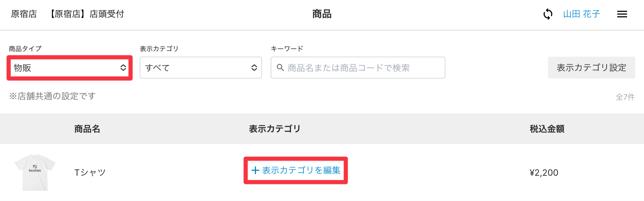Click the 税込金額 column header

click(x=547, y=129)
